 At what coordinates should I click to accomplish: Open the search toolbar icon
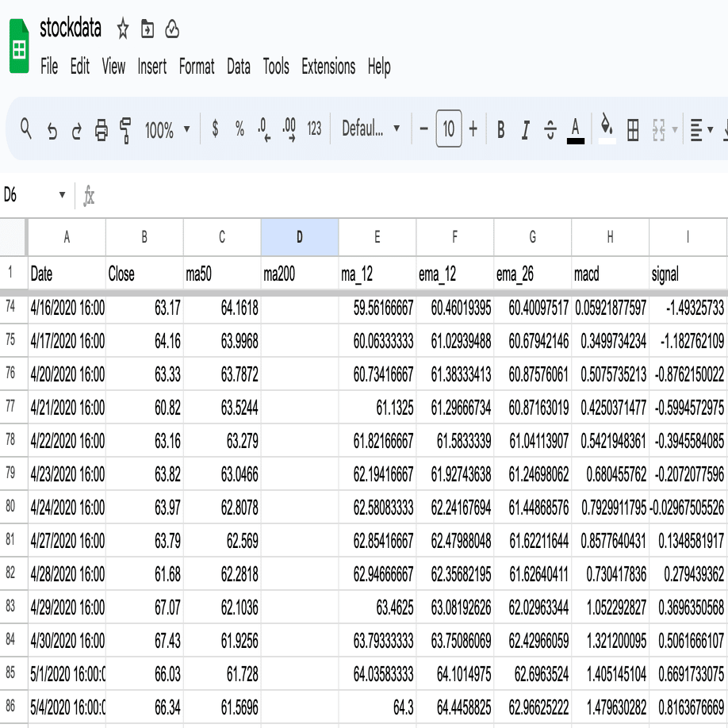coord(24,129)
